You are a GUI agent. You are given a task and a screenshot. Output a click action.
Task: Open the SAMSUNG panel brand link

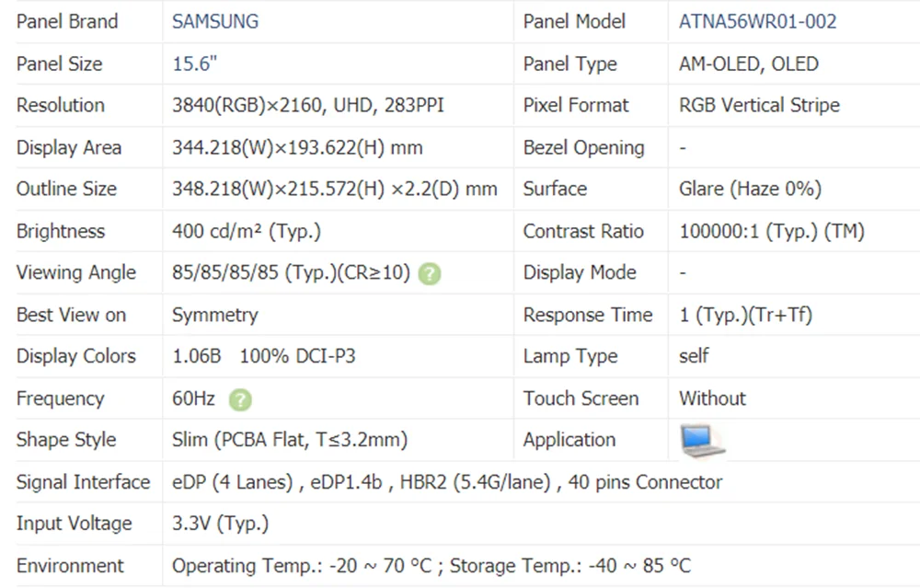click(215, 21)
